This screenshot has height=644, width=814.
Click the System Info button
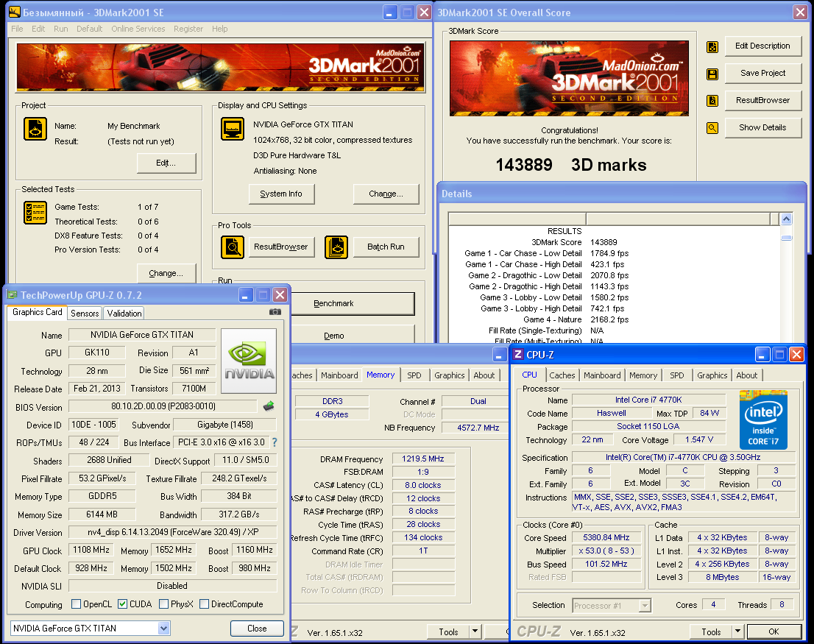click(x=281, y=194)
